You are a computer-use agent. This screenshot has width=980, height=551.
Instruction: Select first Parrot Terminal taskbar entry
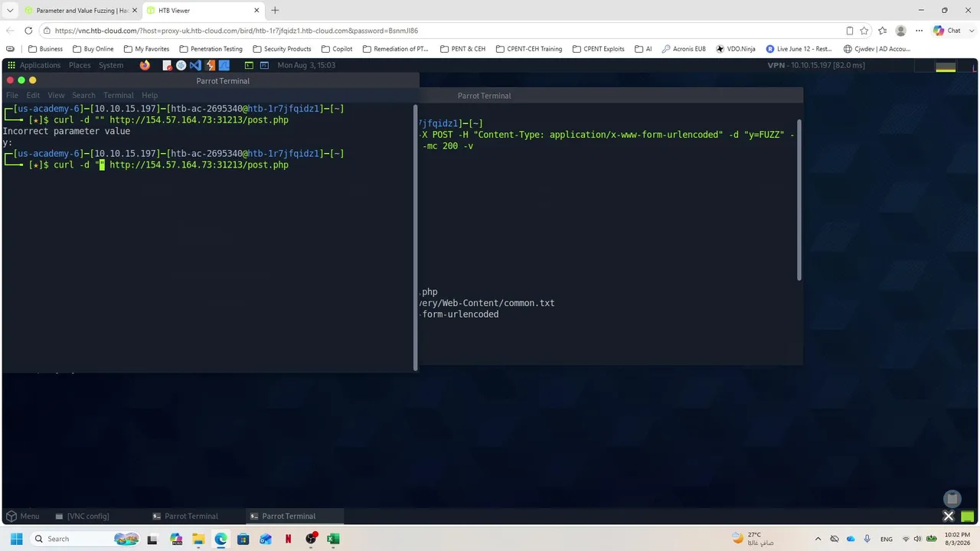coord(185,516)
